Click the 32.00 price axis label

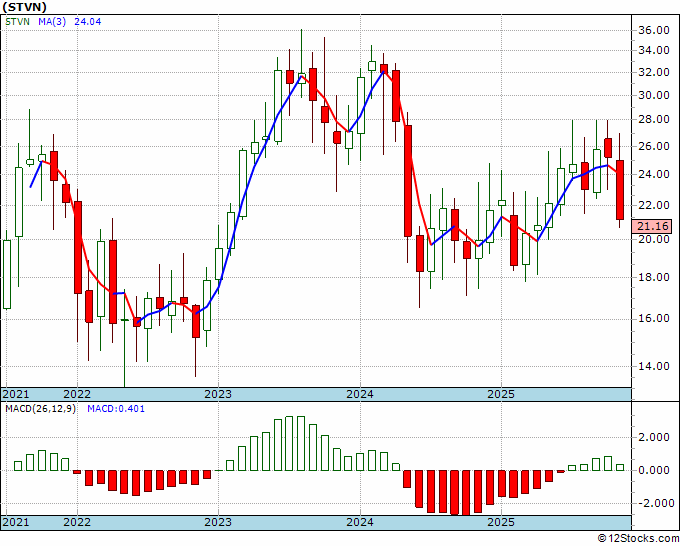click(654, 72)
